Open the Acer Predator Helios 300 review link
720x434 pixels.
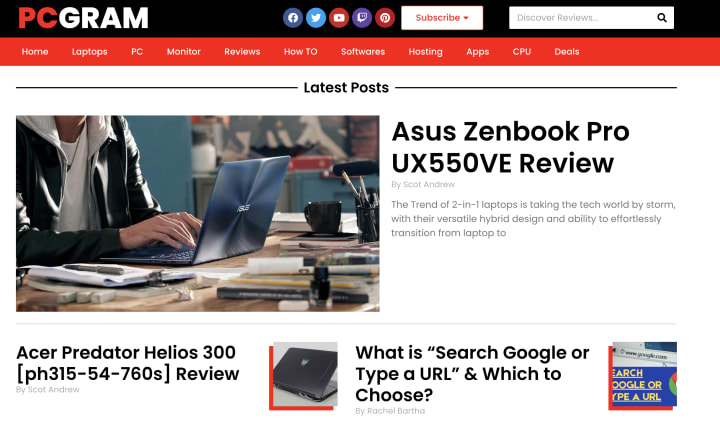click(x=128, y=363)
